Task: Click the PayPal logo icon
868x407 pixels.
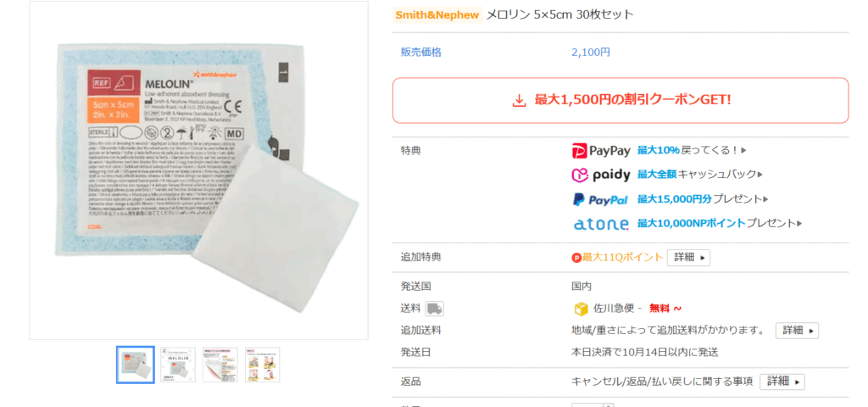Action: click(x=600, y=199)
